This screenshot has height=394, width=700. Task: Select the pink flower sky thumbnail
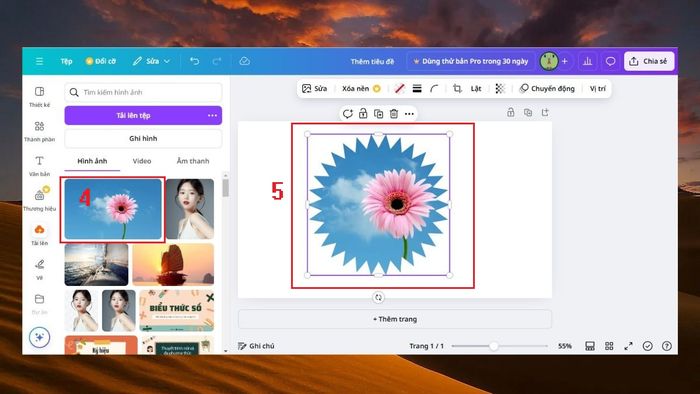click(113, 209)
